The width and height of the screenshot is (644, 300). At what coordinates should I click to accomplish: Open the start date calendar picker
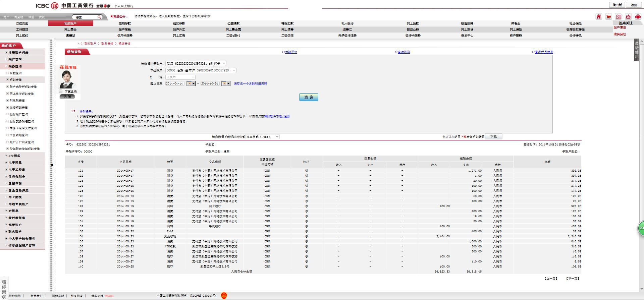pos(191,83)
